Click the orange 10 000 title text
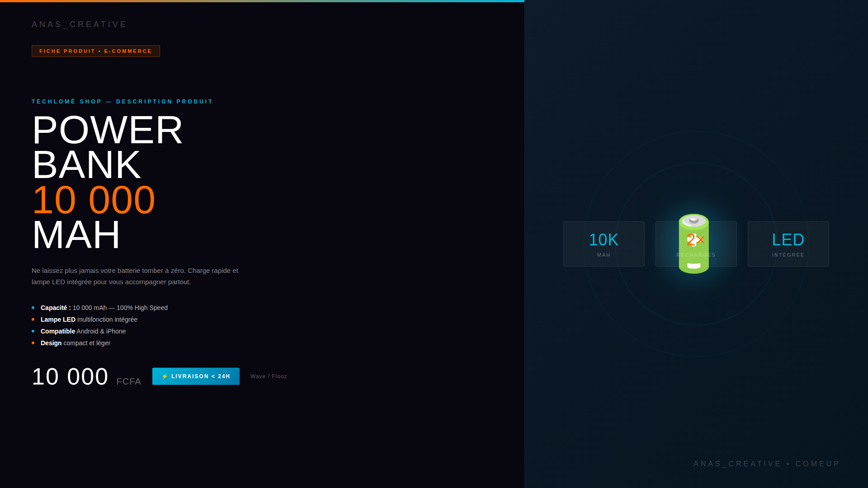 pos(94,200)
